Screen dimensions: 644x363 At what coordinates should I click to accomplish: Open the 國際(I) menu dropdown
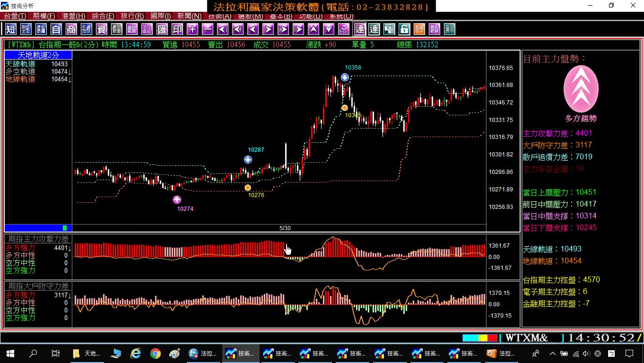pos(161,16)
